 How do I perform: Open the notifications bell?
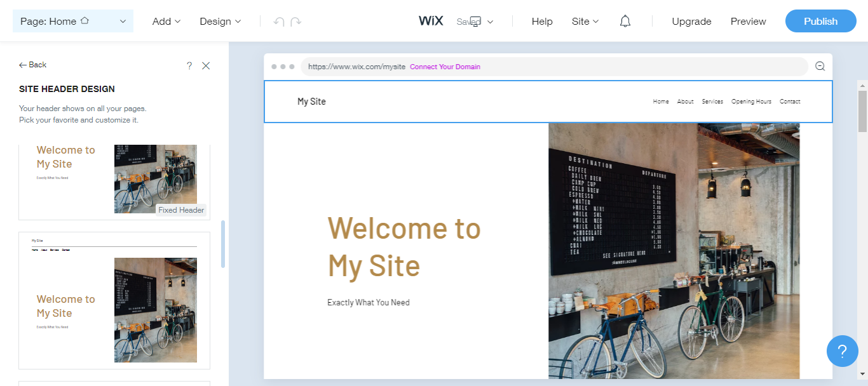625,21
